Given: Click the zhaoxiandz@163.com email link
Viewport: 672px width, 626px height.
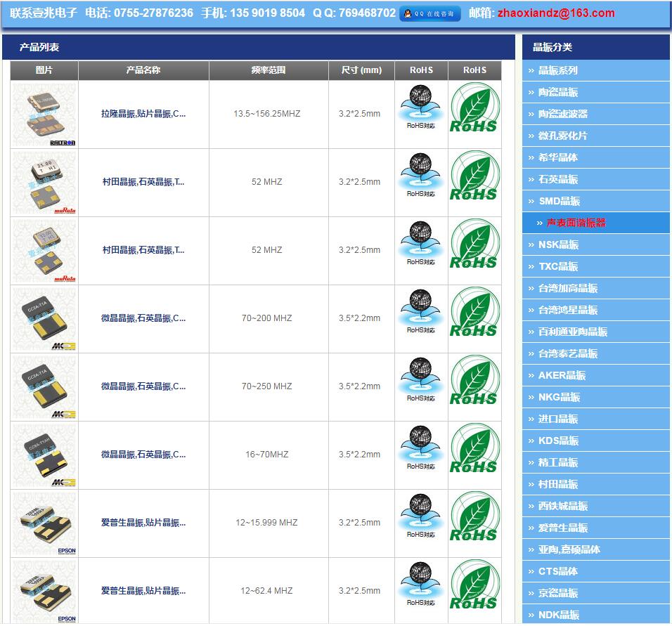Looking at the screenshot, I should (555, 13).
